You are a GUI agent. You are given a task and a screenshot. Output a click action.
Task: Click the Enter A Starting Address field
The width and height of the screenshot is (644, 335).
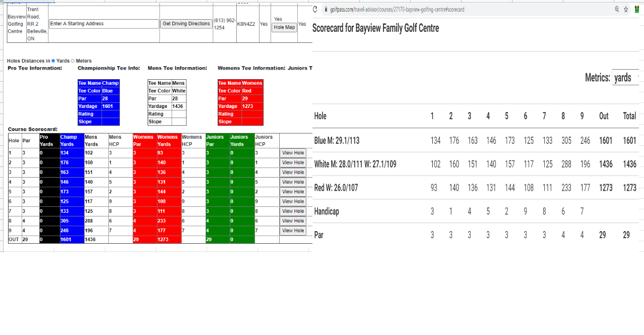click(104, 24)
